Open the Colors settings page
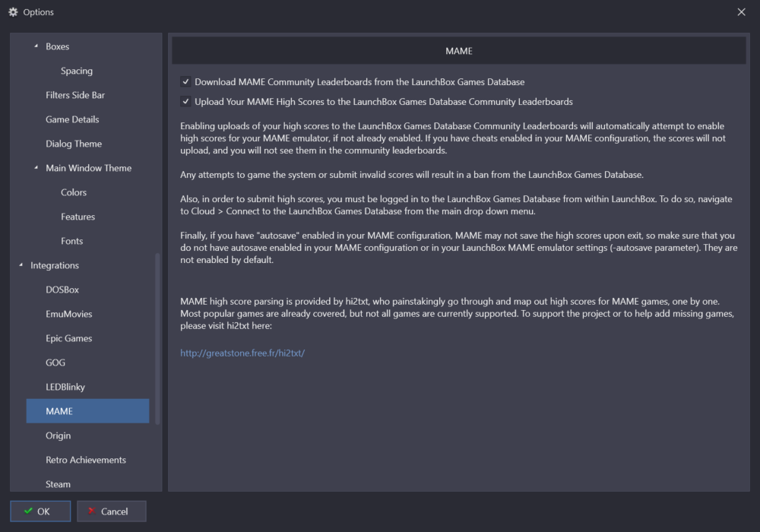 pyautogui.click(x=74, y=192)
